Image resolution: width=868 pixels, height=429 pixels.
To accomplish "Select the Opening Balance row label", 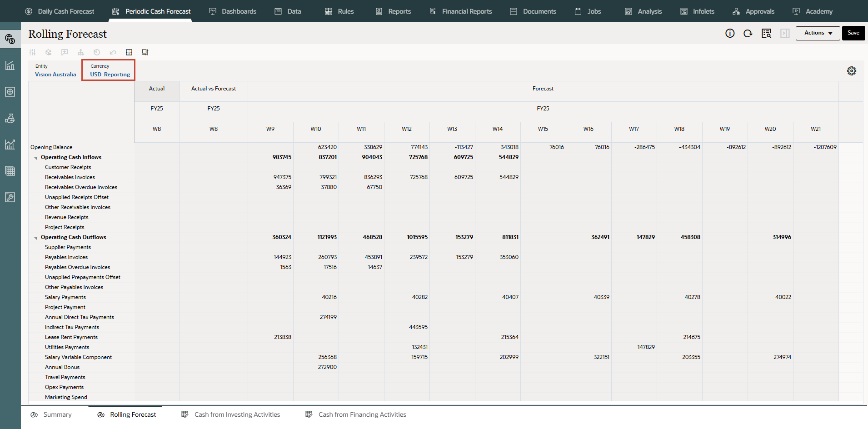I will click(x=51, y=147).
